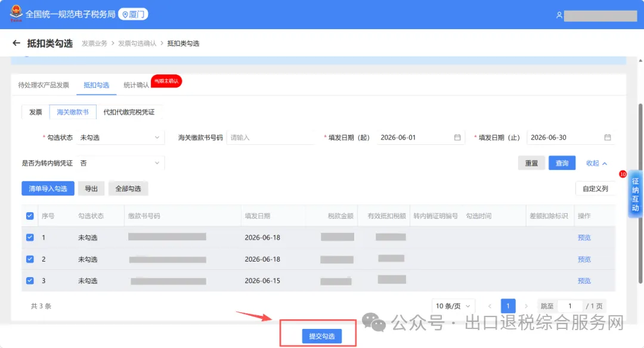The height and width of the screenshot is (348, 644).
Task: Focus the 海关缴款书号码 input field
Action: 270,138
